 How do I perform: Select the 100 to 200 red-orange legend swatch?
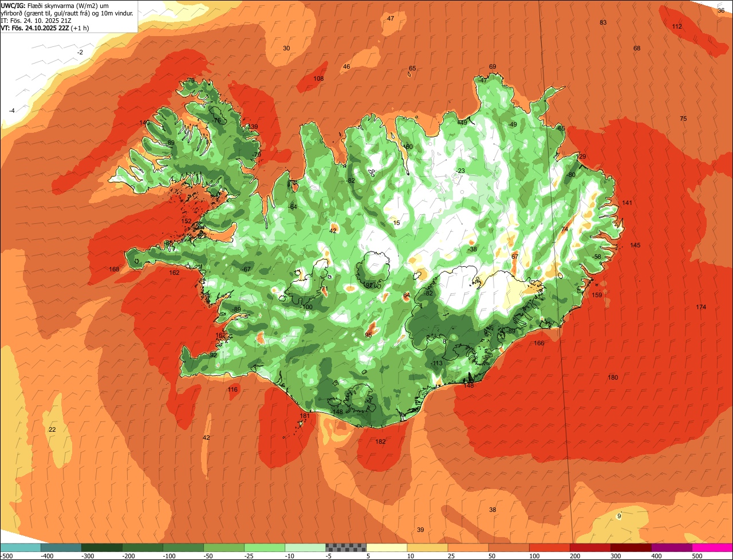(x=549, y=547)
